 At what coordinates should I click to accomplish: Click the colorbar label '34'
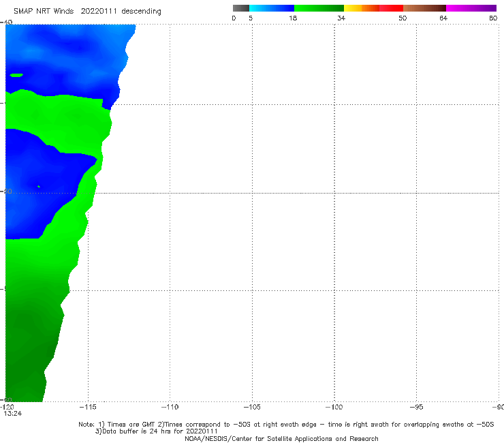coord(341,18)
